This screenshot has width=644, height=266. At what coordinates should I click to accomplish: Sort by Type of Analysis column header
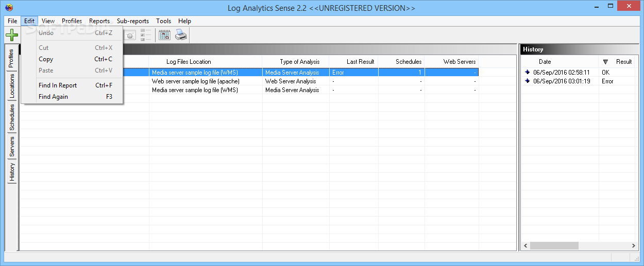click(x=296, y=62)
